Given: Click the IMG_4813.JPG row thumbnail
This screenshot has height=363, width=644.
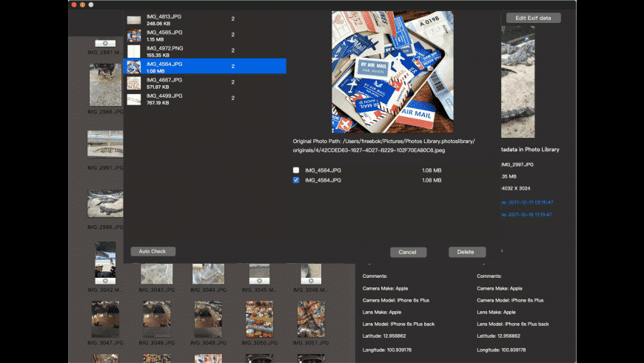Looking at the screenshot, I should [134, 20].
